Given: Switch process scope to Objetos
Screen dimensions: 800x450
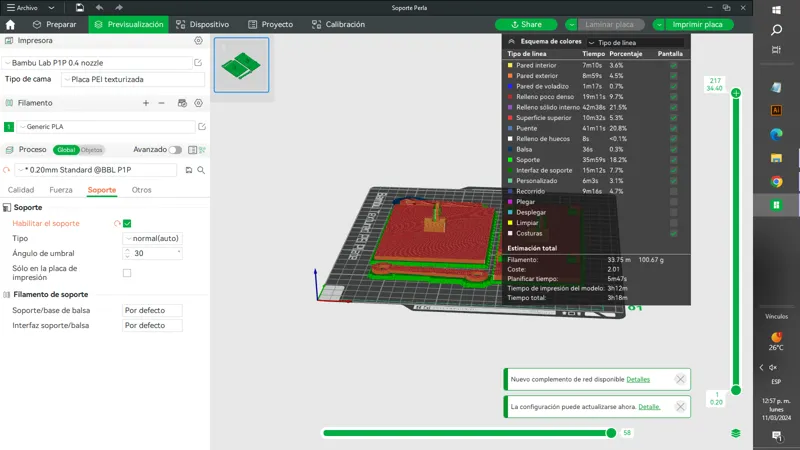Looking at the screenshot, I should (x=92, y=149).
